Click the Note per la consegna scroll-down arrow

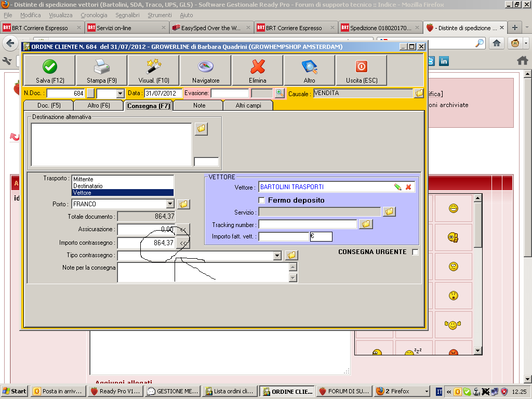293,278
